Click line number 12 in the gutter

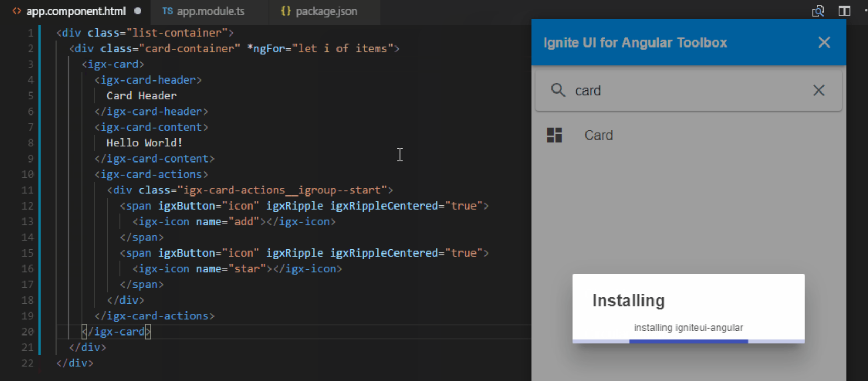[x=28, y=206]
